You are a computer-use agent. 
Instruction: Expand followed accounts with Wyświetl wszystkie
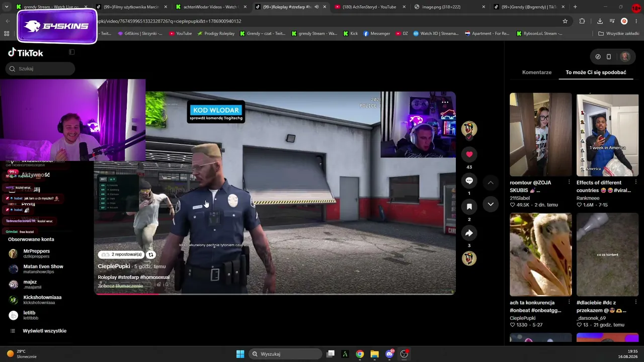click(x=38, y=331)
